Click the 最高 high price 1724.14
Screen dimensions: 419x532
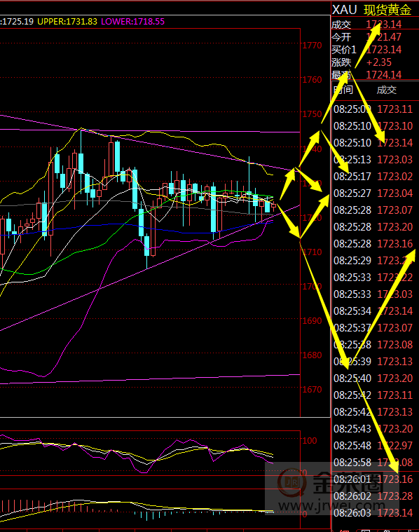coord(384,74)
